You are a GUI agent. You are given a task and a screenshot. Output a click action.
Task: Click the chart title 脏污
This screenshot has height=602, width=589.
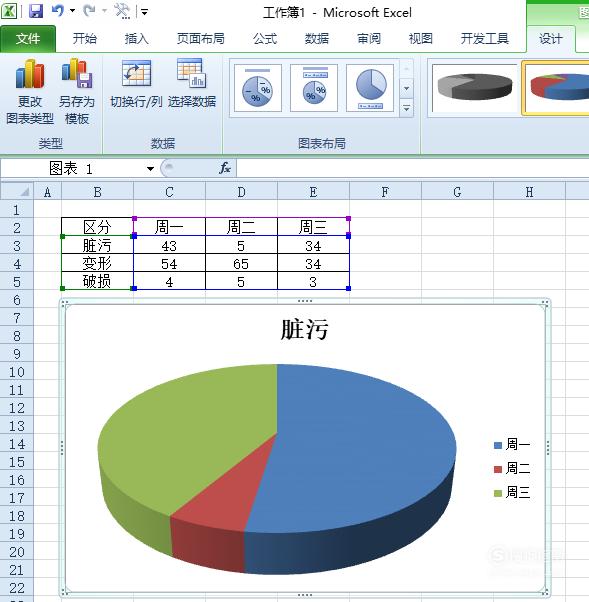[304, 329]
